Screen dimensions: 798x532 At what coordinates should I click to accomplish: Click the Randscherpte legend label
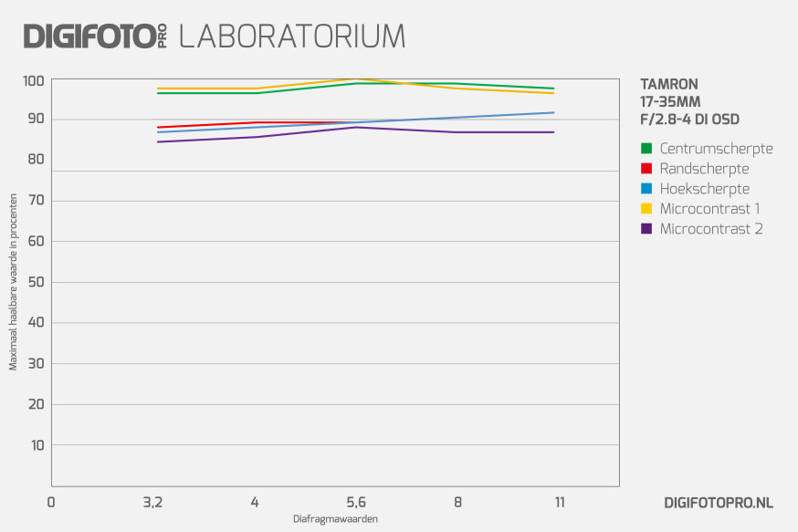tap(704, 169)
